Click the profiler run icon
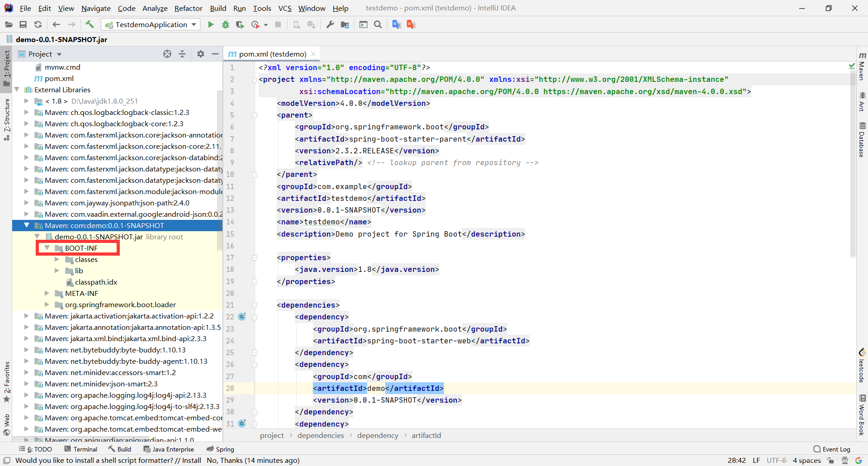This screenshot has height=466, width=868. coord(255,25)
